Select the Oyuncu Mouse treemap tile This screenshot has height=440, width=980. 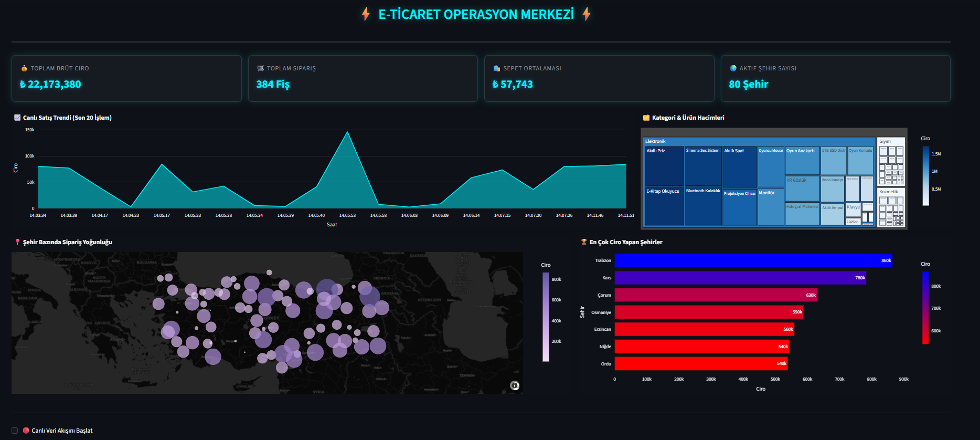[x=771, y=167]
